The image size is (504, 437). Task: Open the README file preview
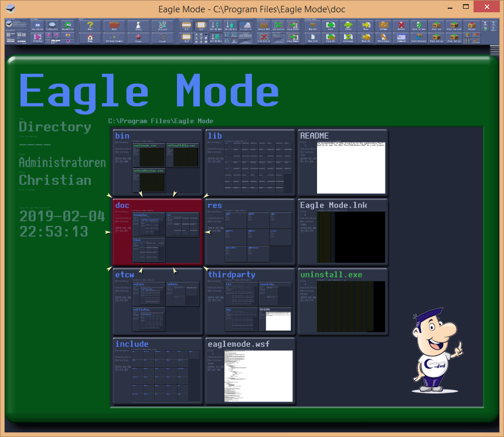[x=342, y=162]
